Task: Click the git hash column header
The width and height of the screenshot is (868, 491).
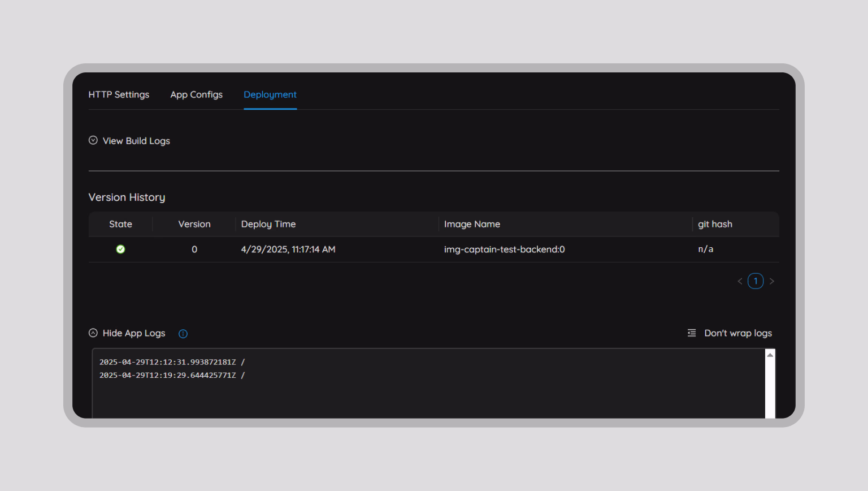Action: point(736,224)
